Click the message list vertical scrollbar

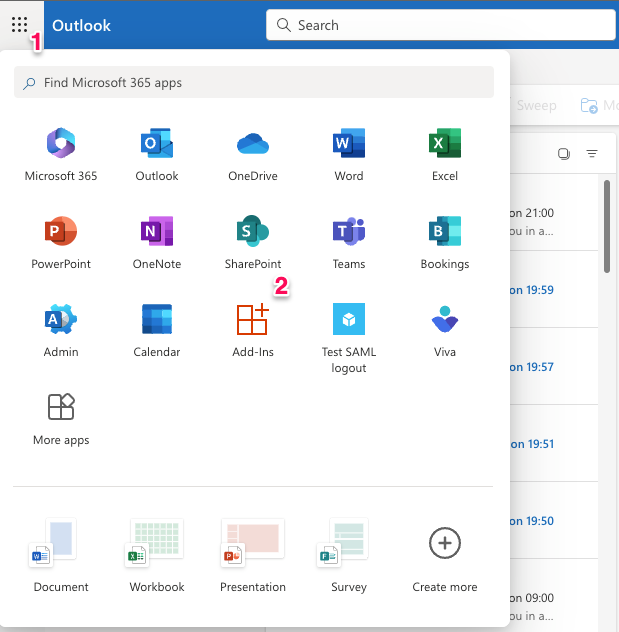click(607, 227)
